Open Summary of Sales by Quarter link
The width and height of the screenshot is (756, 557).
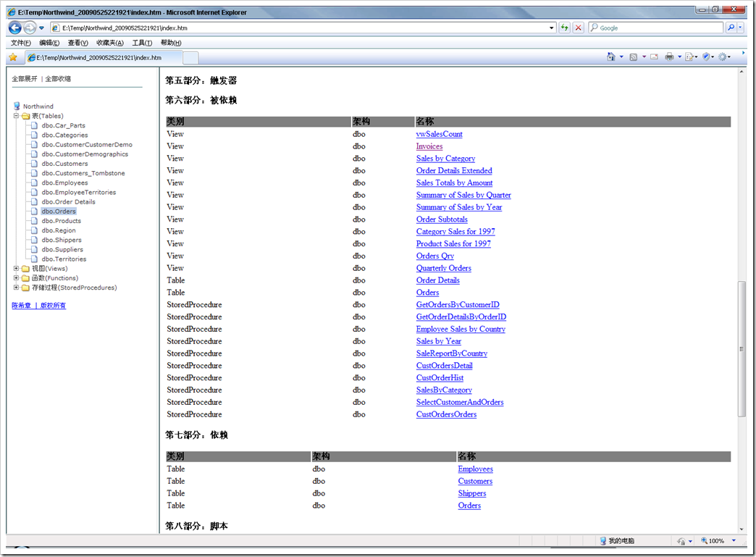pos(463,195)
